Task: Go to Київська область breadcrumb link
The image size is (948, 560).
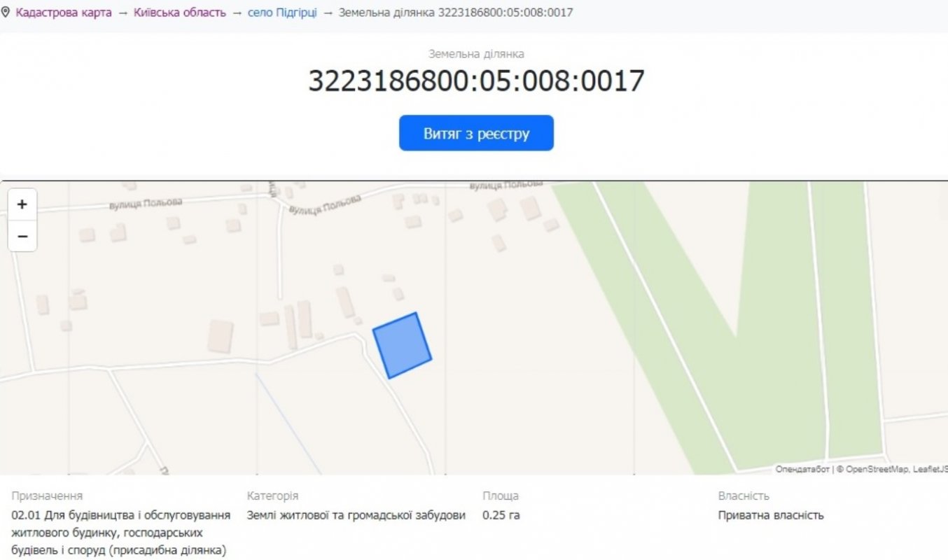Action: 180,13
